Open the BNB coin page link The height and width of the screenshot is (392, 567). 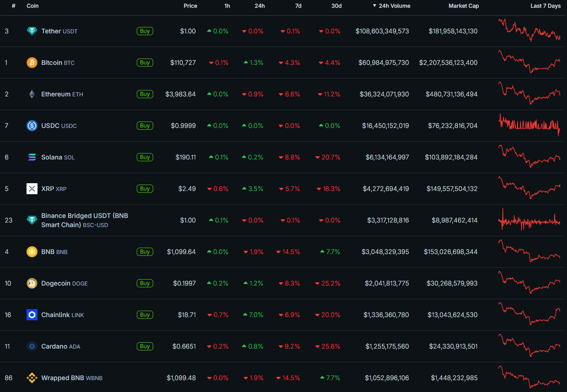[x=54, y=252]
